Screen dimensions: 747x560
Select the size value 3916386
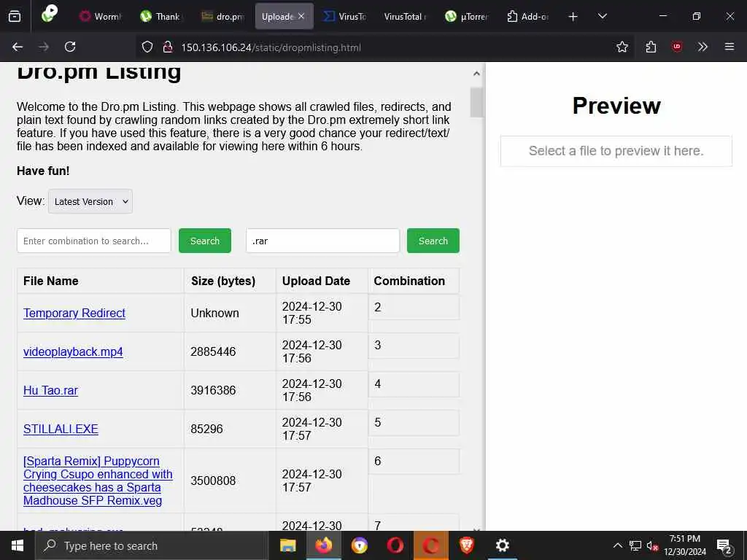(x=213, y=390)
